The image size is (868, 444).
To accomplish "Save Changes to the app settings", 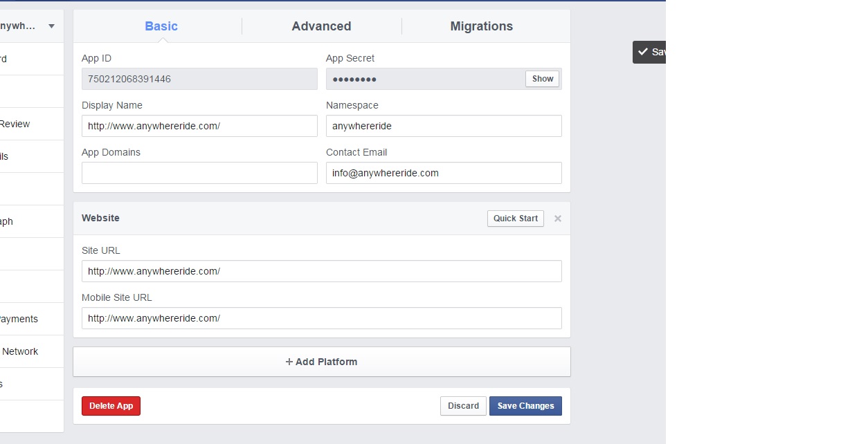I will pos(525,406).
